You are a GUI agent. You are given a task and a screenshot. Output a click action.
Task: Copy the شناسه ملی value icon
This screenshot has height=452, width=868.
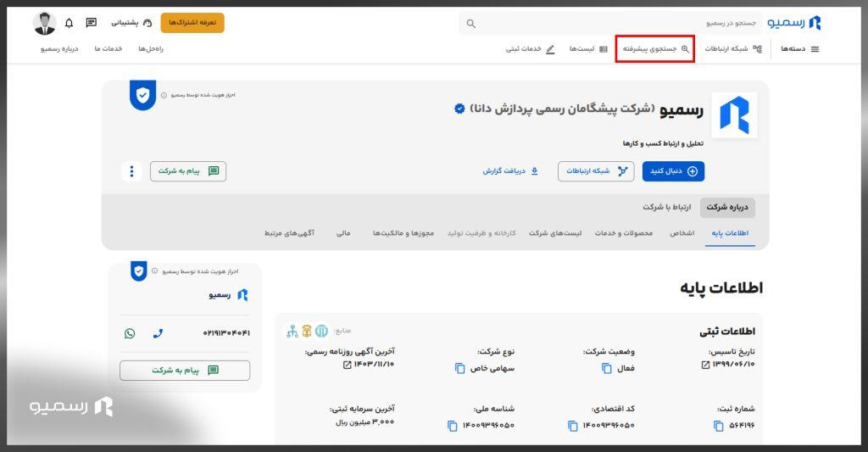point(452,425)
